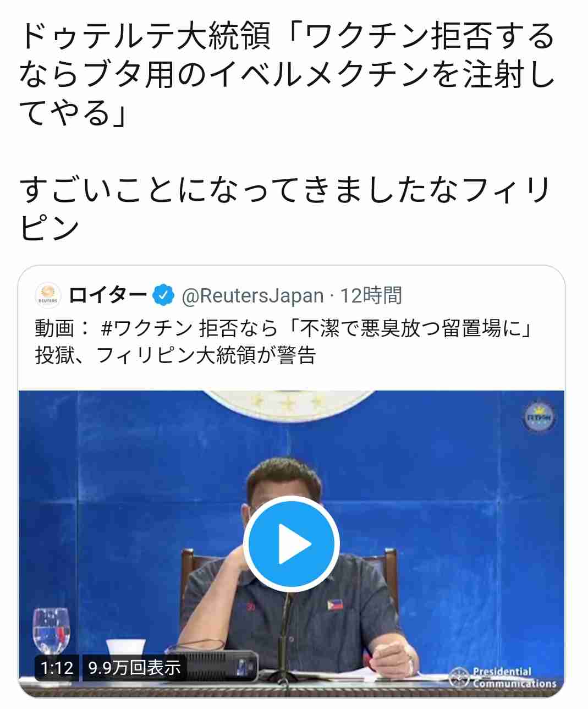Follow the #ワクチン hashtag link
This screenshot has height=709, width=588.
tap(147, 328)
